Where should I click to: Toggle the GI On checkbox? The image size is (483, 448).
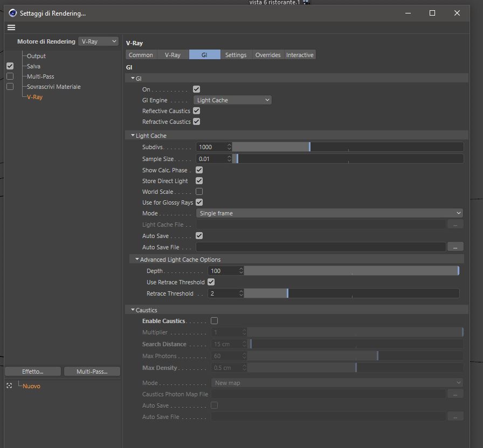(x=197, y=89)
